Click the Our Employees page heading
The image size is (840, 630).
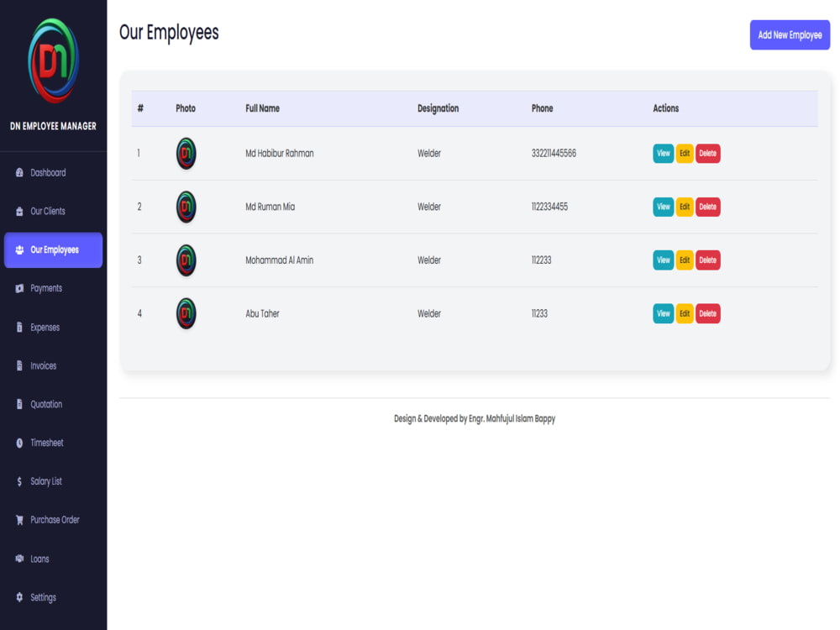[x=169, y=33]
